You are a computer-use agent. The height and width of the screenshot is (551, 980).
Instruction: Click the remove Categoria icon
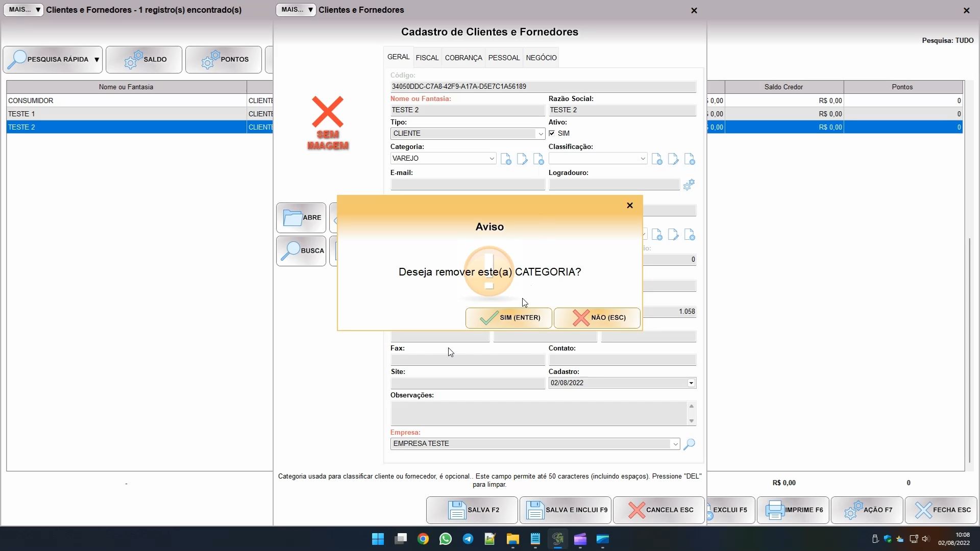pyautogui.click(x=538, y=159)
